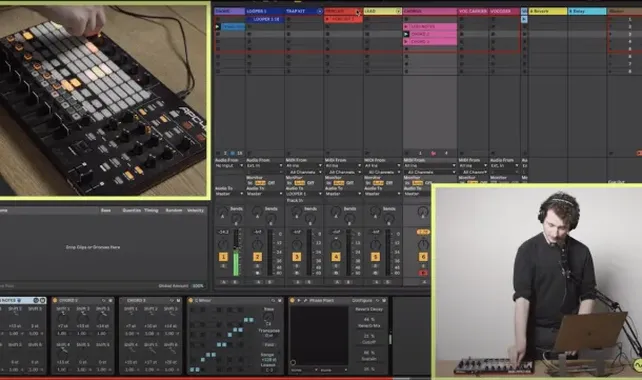
Task: Open hot-swap for CHORD 2 device
Action: [x=104, y=301]
